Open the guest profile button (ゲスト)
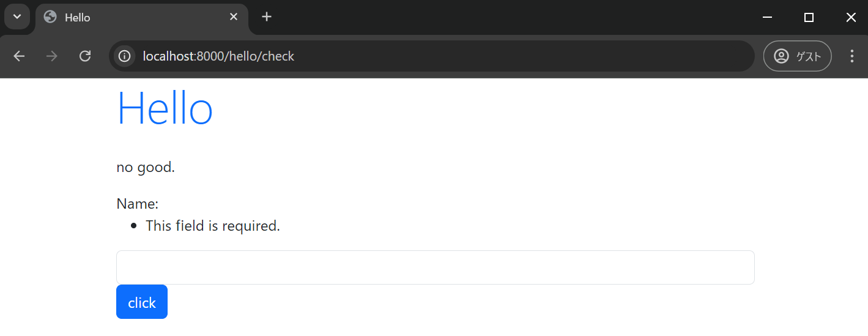Screen dimensions: 868x336 point(797,56)
